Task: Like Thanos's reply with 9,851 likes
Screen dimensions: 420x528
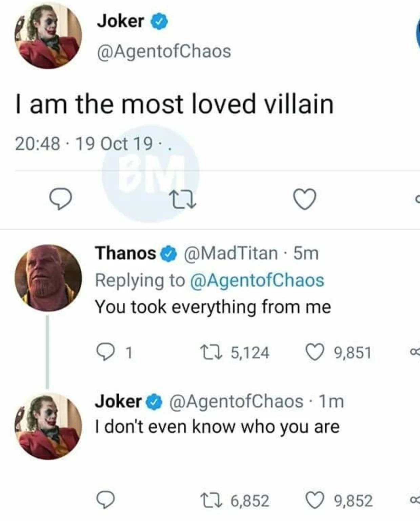Action: tap(315, 352)
